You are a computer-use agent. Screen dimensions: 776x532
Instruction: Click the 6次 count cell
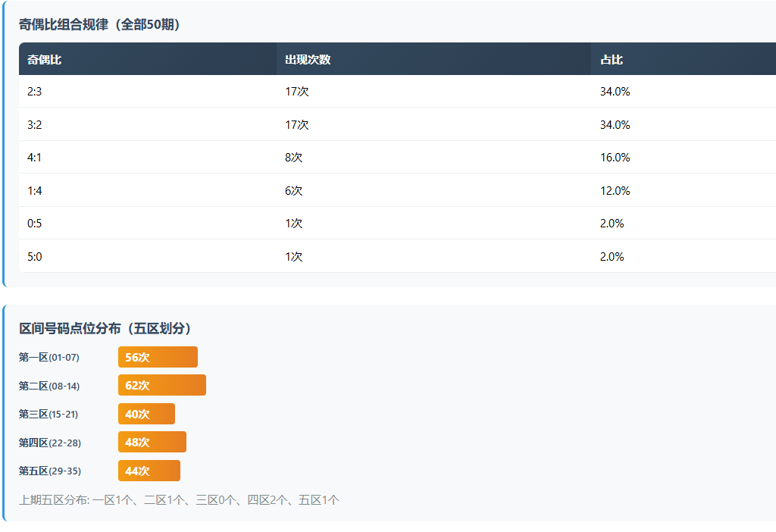coord(294,191)
